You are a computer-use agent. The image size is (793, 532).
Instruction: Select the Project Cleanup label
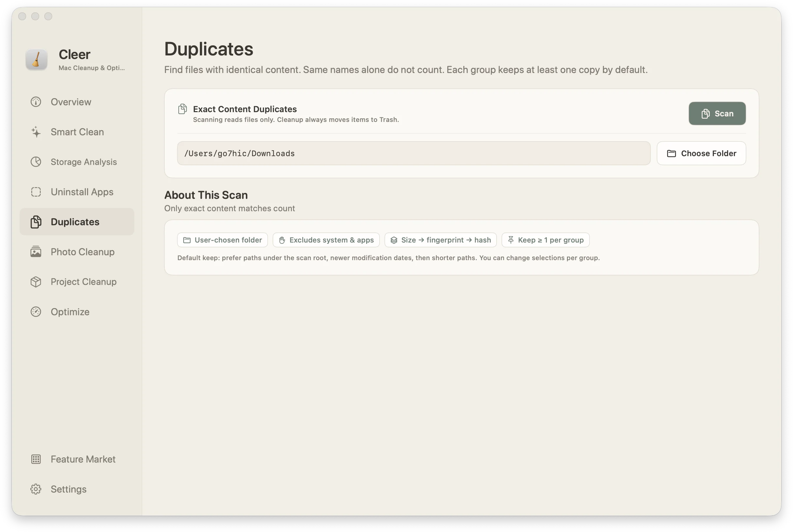click(83, 282)
